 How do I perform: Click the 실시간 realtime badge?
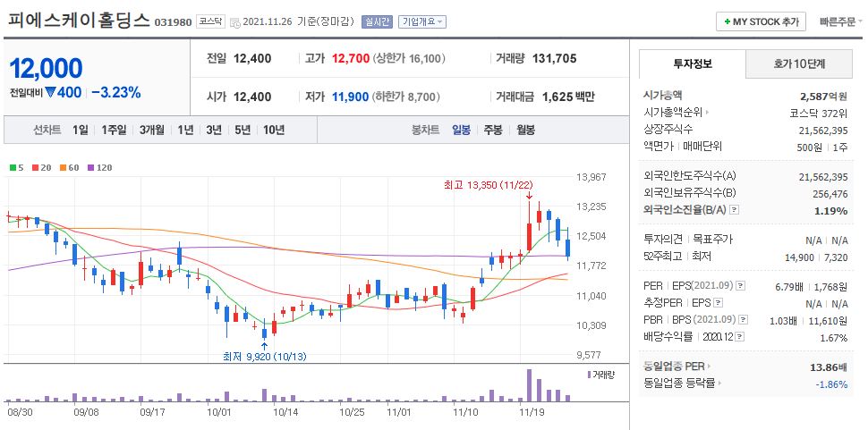click(377, 22)
